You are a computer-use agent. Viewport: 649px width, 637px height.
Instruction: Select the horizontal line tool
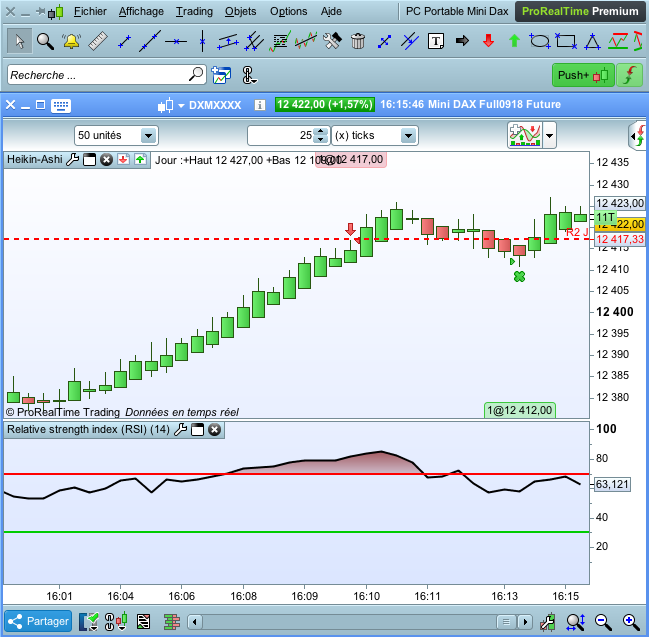176,41
